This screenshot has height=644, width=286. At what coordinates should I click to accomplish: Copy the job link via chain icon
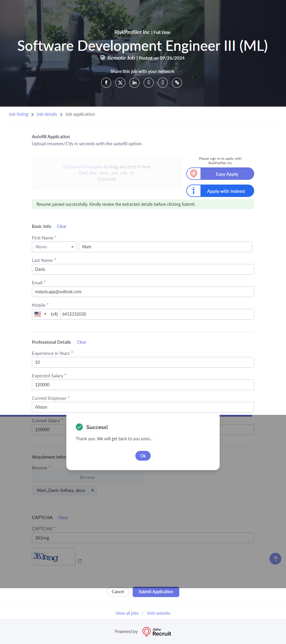[177, 83]
